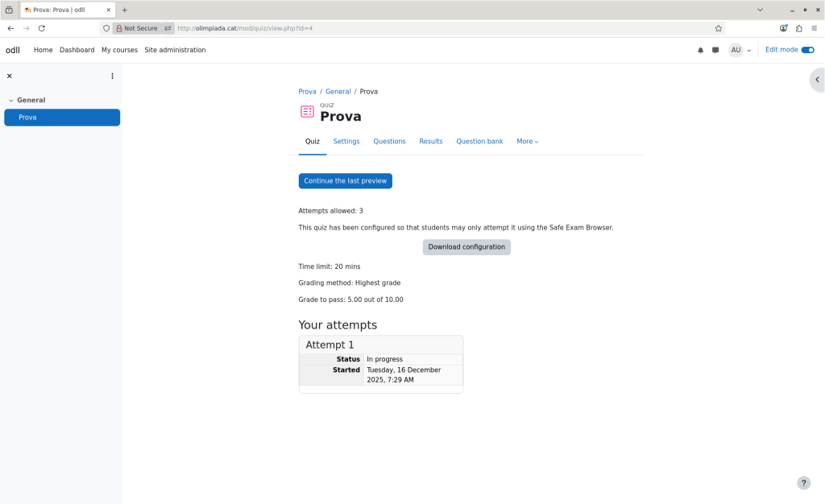Image resolution: width=825 pixels, height=504 pixels.
Task: Open course index options three-dot menu
Action: coord(112,76)
